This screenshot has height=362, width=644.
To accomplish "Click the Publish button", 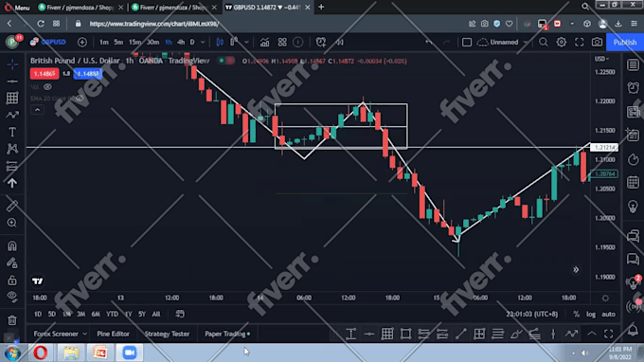I will [x=625, y=42].
